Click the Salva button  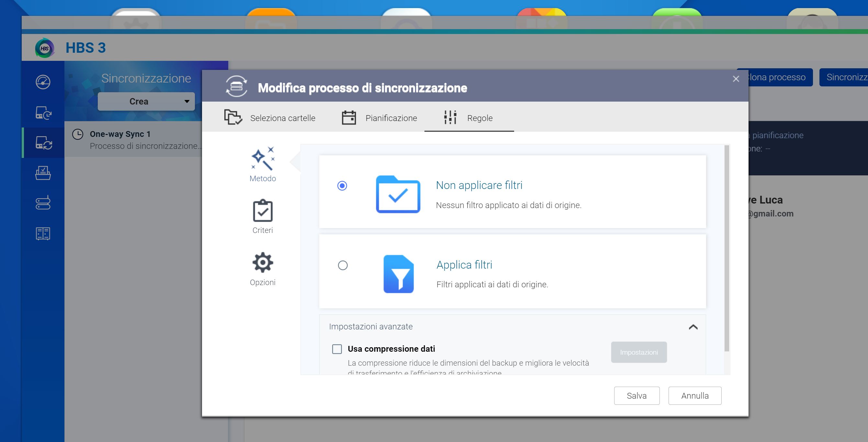[x=637, y=395]
